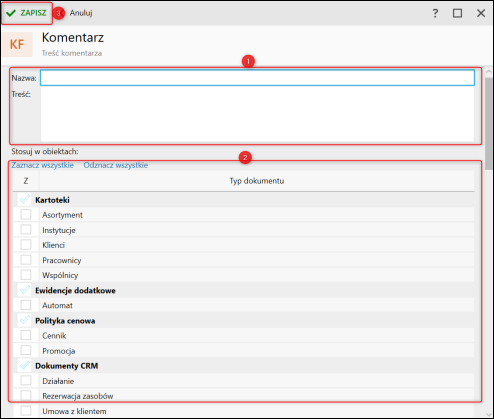Click the Typ dokumentu column header
This screenshot has width=494, height=419.
pyautogui.click(x=257, y=181)
